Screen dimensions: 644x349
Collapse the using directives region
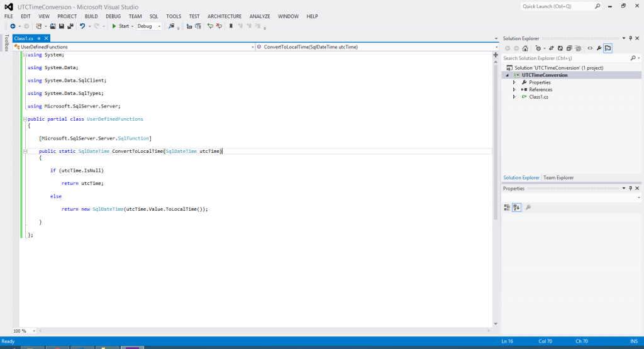coord(25,55)
